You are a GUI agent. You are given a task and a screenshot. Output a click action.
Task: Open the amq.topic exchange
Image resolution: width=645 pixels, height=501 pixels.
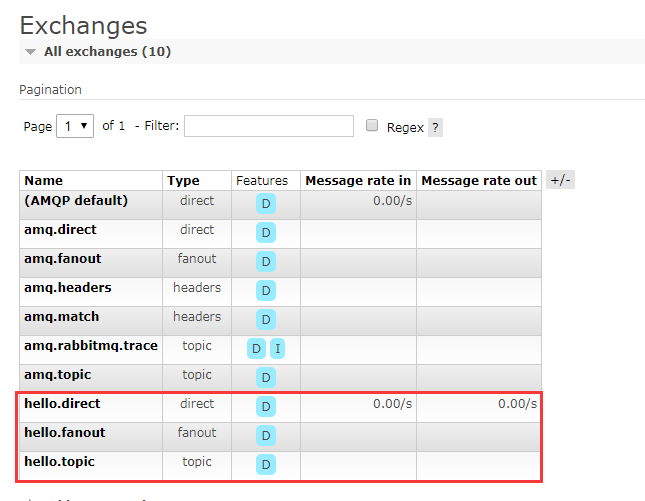tap(57, 375)
